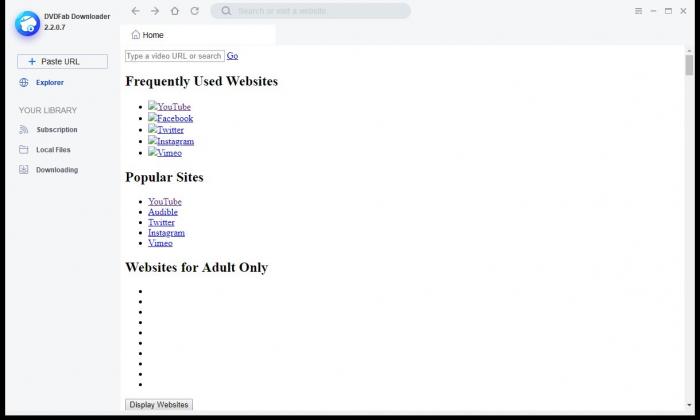Screen dimensions: 700x420
Task: Click the Explorer globe icon
Action: coord(24,83)
